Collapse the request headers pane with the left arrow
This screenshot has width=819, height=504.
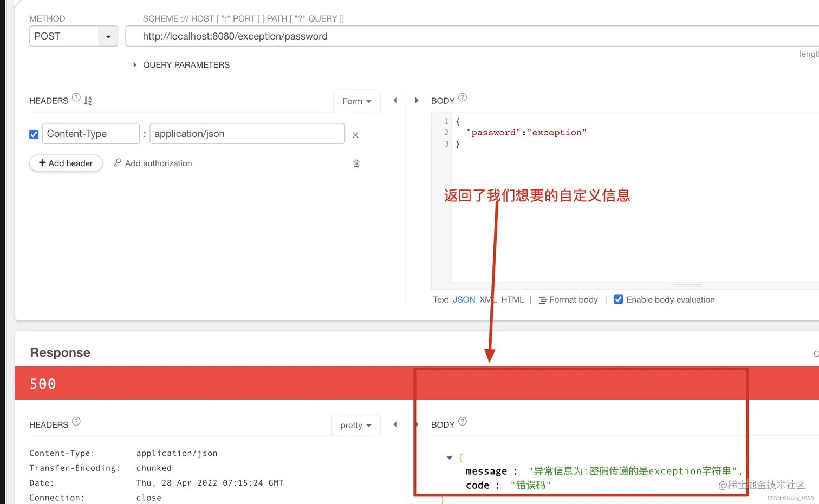click(395, 101)
